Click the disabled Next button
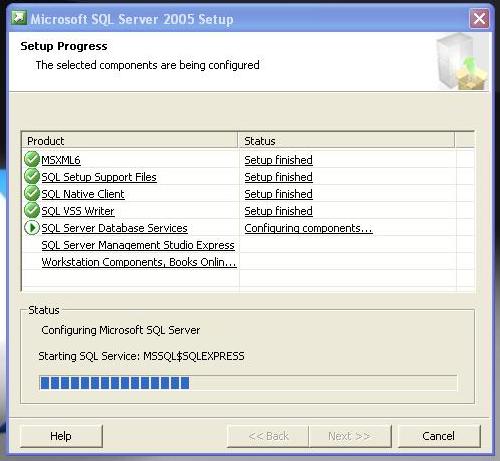The height and width of the screenshot is (461, 500). point(350,436)
